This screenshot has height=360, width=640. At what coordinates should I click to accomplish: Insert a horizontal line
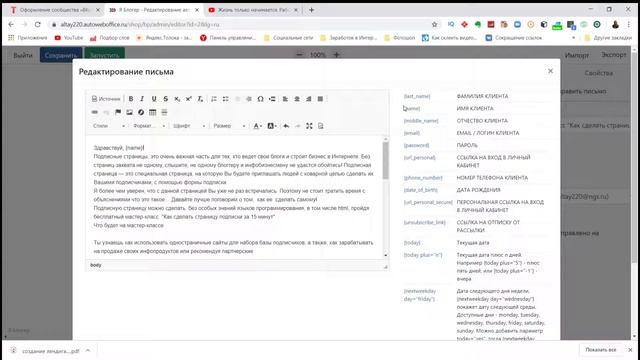click(x=164, y=112)
